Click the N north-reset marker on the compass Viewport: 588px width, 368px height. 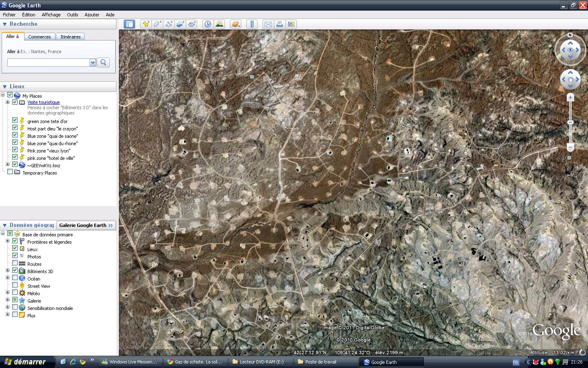coord(570,35)
